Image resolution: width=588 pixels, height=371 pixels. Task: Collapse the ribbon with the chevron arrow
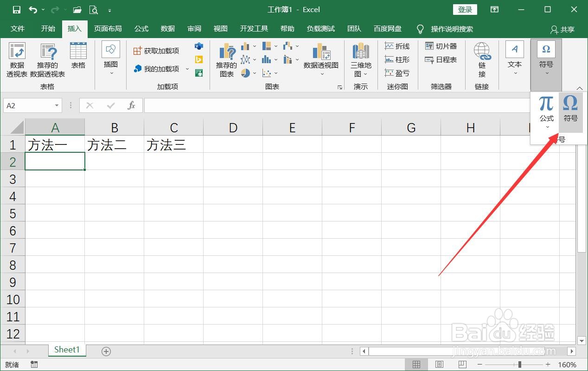(x=579, y=88)
